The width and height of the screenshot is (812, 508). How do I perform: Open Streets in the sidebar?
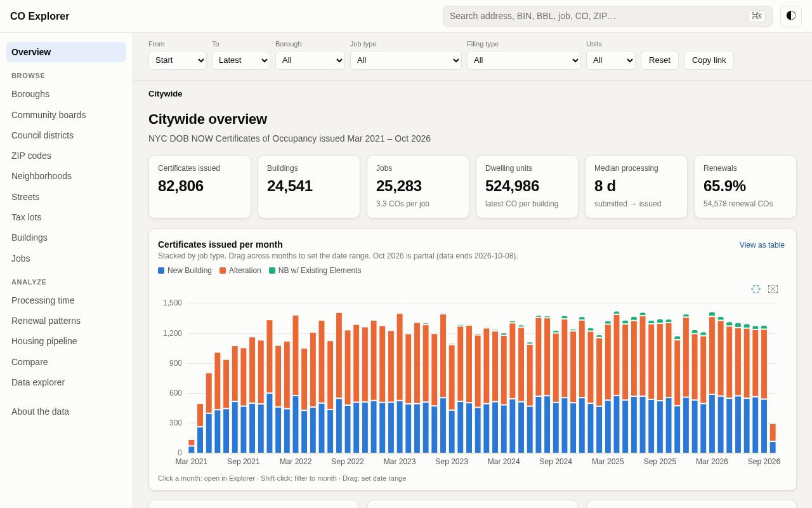pyautogui.click(x=66, y=197)
